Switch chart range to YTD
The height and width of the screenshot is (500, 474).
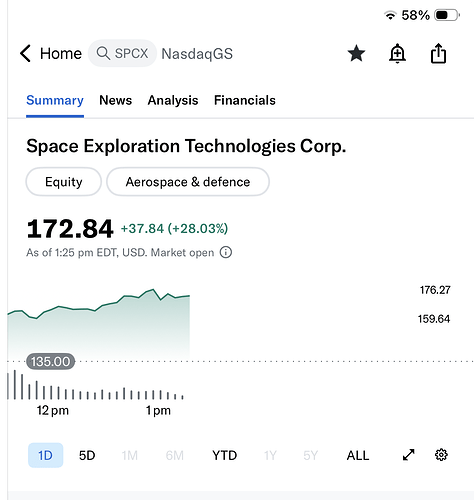(x=224, y=455)
